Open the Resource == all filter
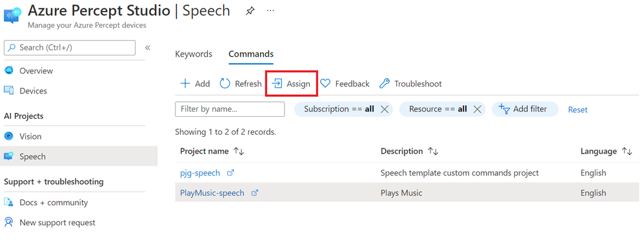 click(x=438, y=109)
